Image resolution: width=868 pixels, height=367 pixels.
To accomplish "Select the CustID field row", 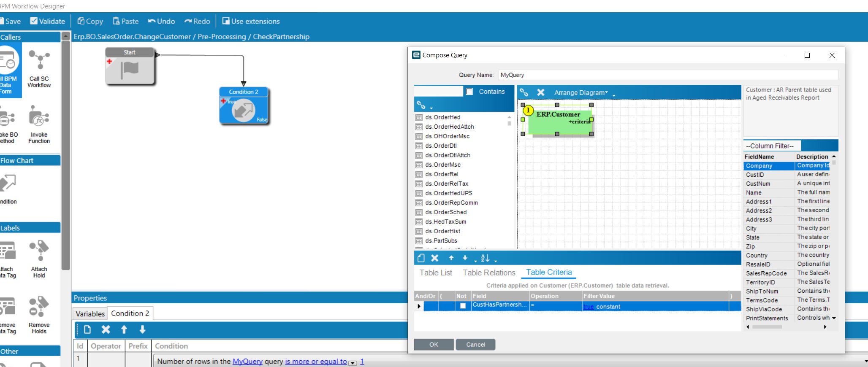I will click(787, 175).
